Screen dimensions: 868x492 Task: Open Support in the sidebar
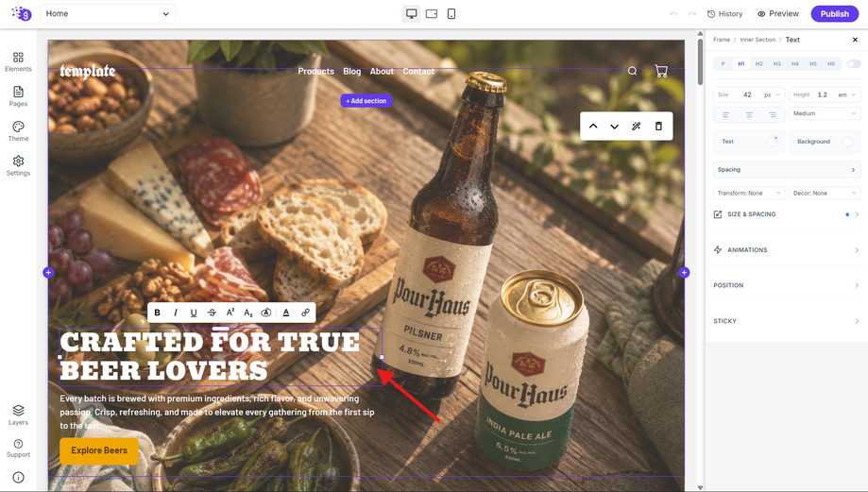[x=18, y=449]
